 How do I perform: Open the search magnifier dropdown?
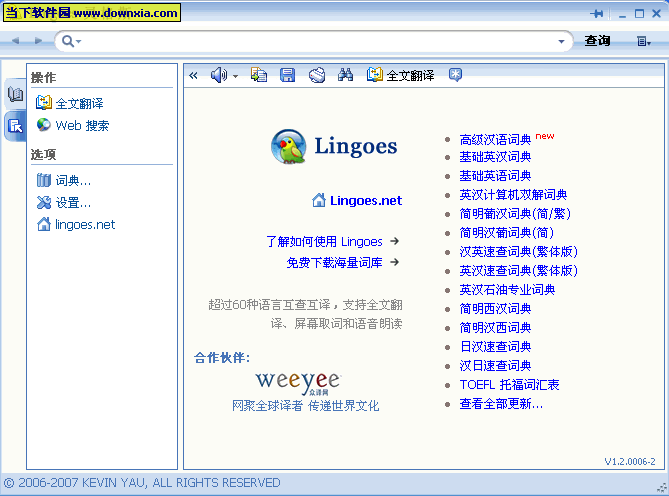pos(71,41)
